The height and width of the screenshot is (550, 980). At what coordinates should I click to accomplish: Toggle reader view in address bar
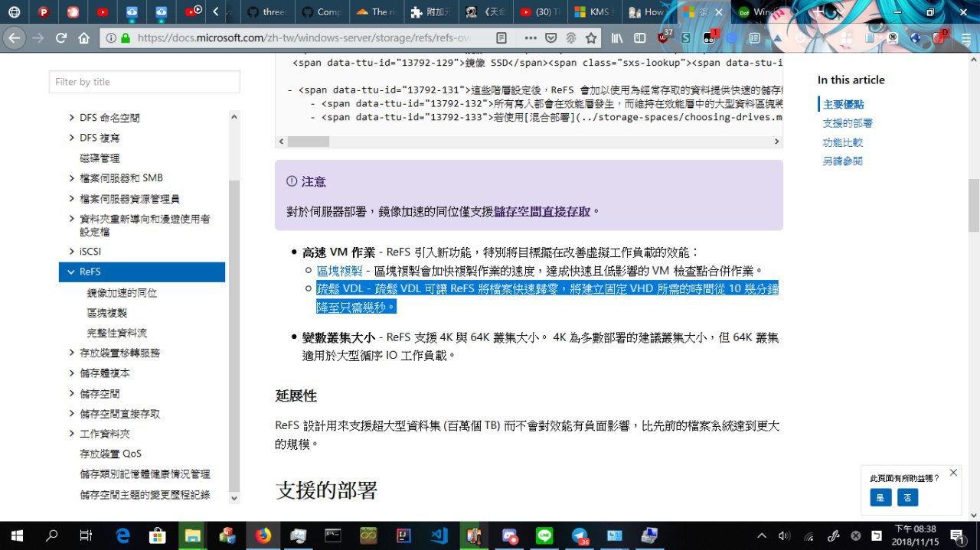click(501, 37)
